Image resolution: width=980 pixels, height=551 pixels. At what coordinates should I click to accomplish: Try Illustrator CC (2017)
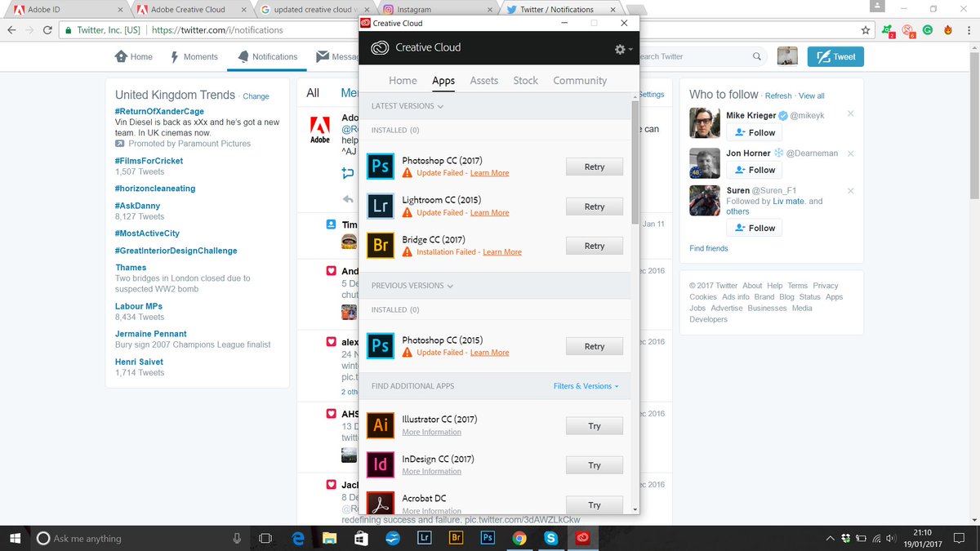pos(595,425)
